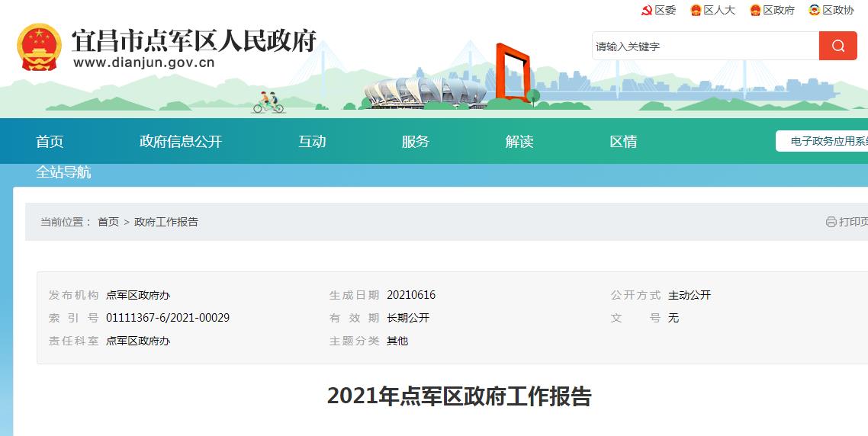
Task: Click the orange frame landmark in the banner
Action: [512, 72]
